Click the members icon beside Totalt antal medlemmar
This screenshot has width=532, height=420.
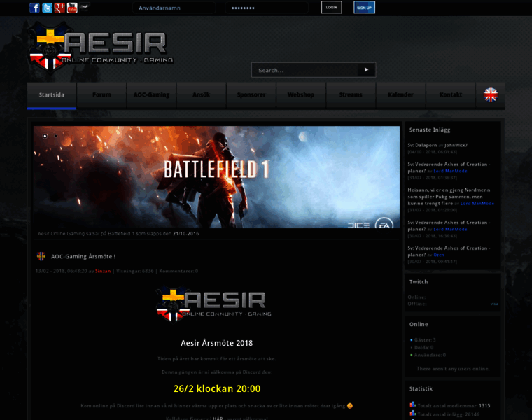(413, 405)
